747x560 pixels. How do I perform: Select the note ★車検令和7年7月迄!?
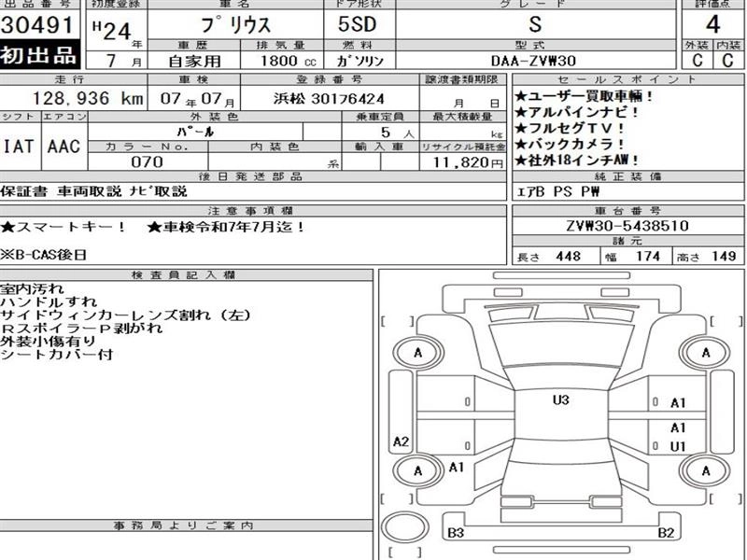(x=226, y=227)
